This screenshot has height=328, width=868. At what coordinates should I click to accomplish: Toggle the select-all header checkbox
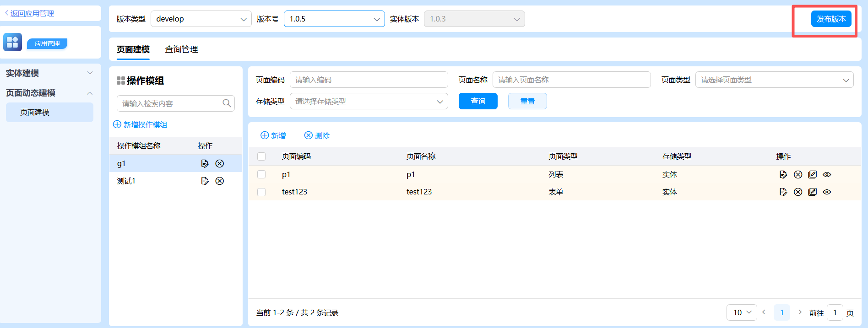point(261,156)
